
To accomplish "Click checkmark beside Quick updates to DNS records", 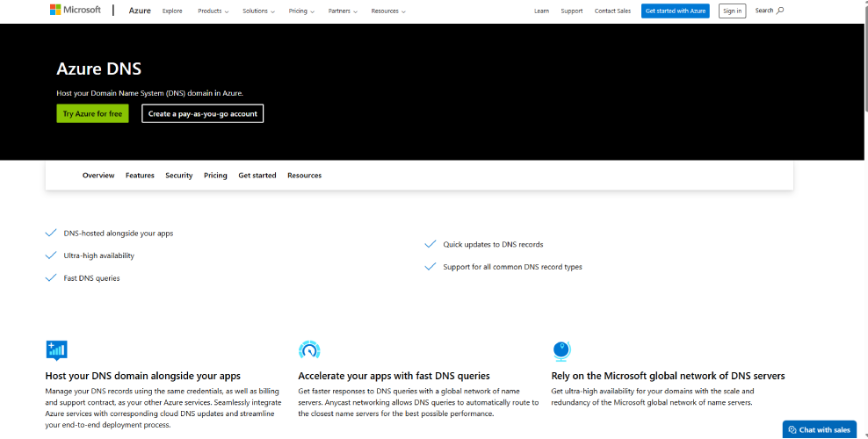I will (x=430, y=244).
